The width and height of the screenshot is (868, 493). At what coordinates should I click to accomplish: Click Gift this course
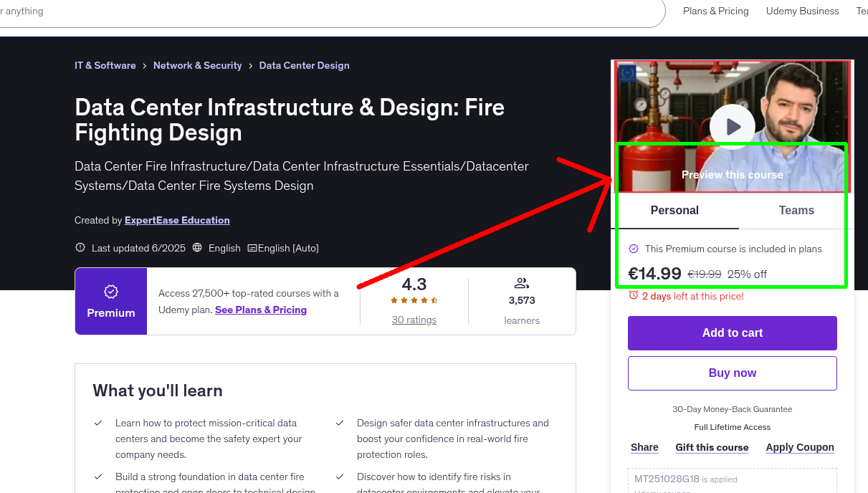pyautogui.click(x=712, y=447)
